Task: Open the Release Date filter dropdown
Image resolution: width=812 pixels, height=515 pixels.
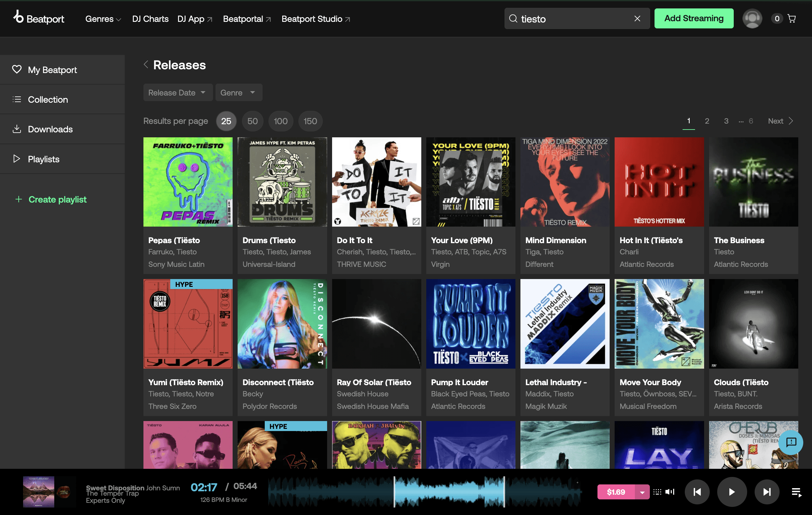Action: (178, 92)
